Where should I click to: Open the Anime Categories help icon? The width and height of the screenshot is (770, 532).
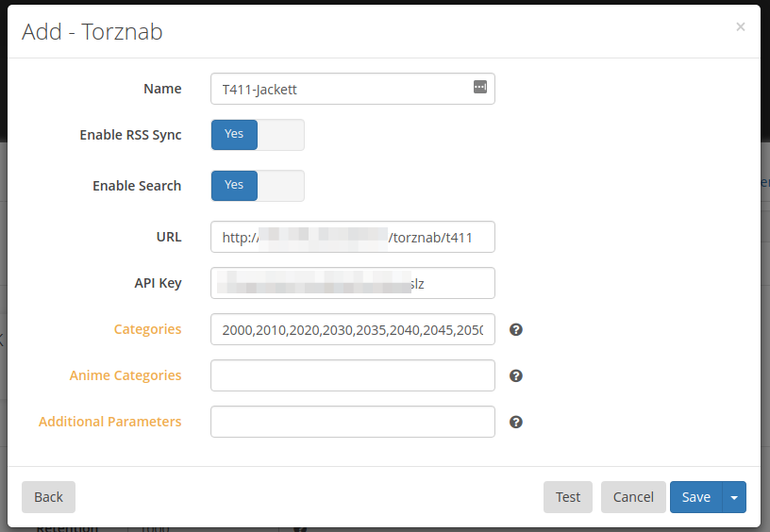click(515, 375)
